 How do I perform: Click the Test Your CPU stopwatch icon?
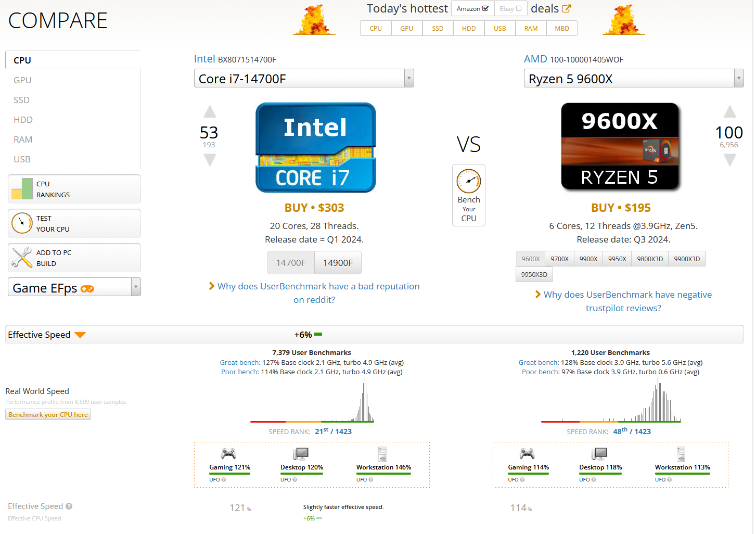[x=22, y=223]
